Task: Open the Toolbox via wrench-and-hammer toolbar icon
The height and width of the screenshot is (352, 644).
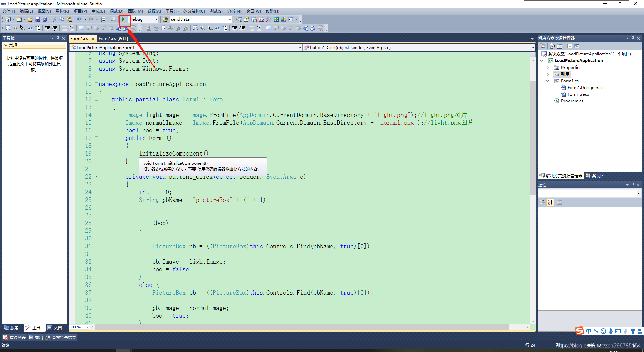Action: pyautogui.click(x=269, y=19)
